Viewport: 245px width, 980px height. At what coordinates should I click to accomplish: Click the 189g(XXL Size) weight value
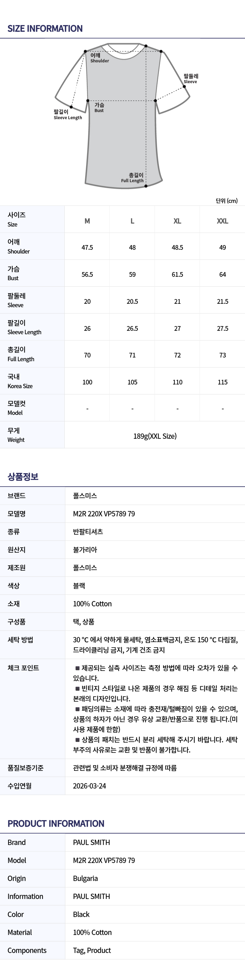155,436
